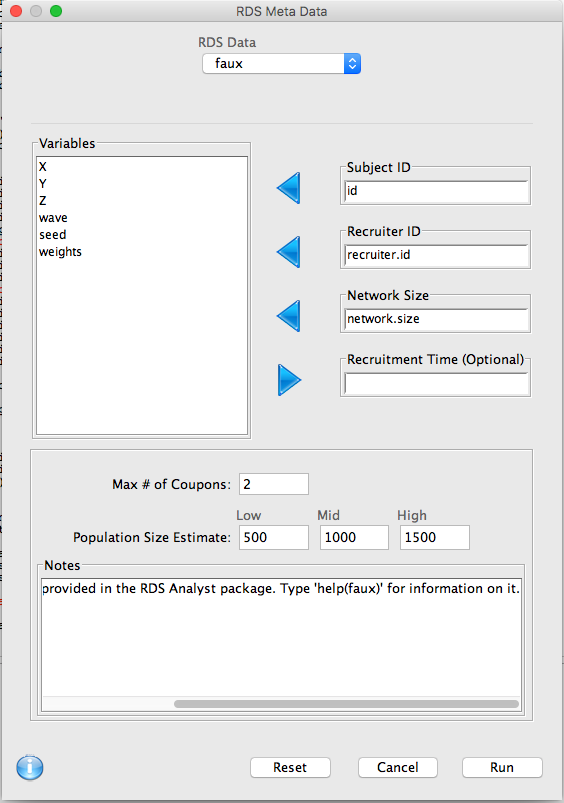Open the RDS Data faux dropdown
Viewport: 564px width, 803px height.
coord(281,64)
